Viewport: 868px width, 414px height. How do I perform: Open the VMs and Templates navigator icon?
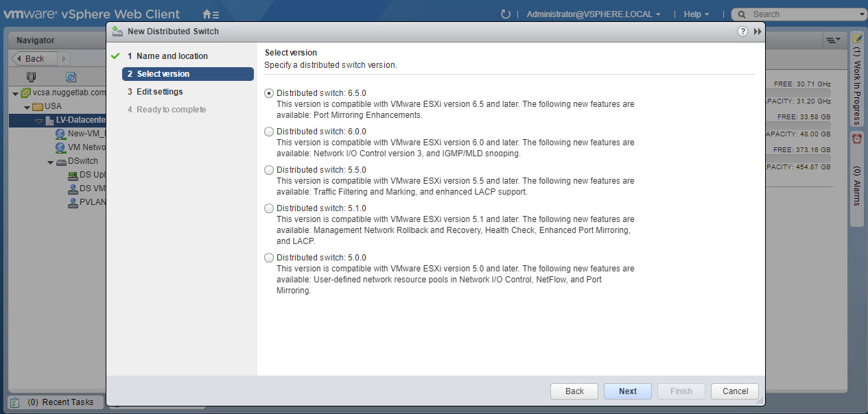point(71,77)
